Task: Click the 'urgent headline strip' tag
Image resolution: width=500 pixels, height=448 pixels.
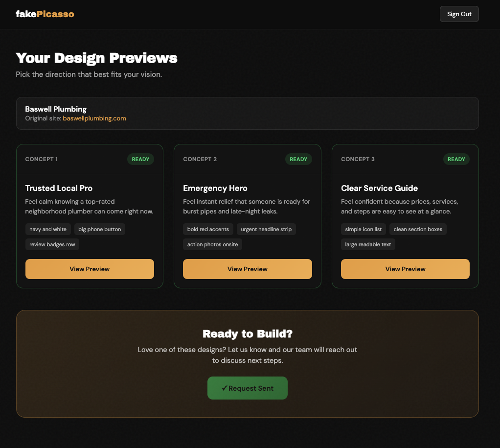Action: [266, 229]
